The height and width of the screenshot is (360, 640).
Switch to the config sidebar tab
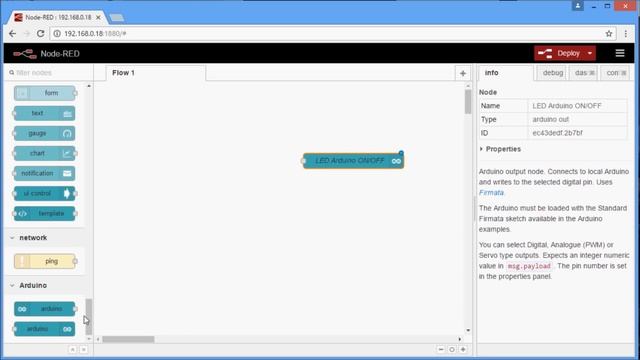click(x=616, y=73)
